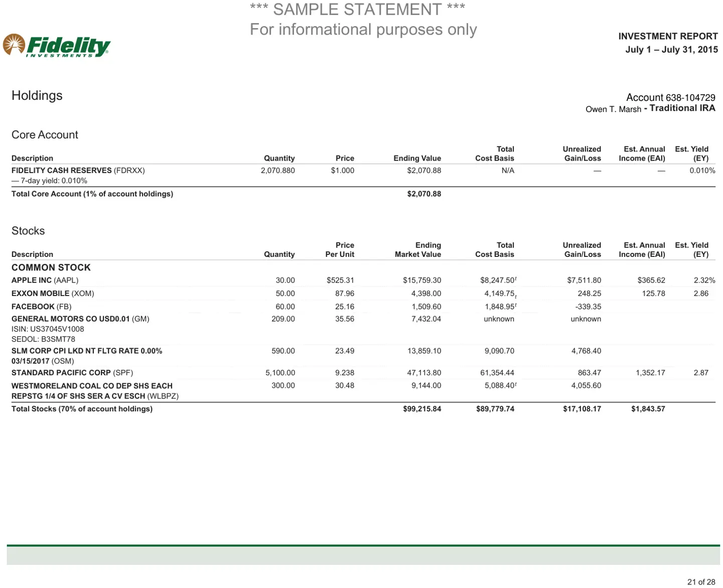Select the SEDOL: B3SMT78 line
The height and width of the screenshot is (588, 723).
43,339
